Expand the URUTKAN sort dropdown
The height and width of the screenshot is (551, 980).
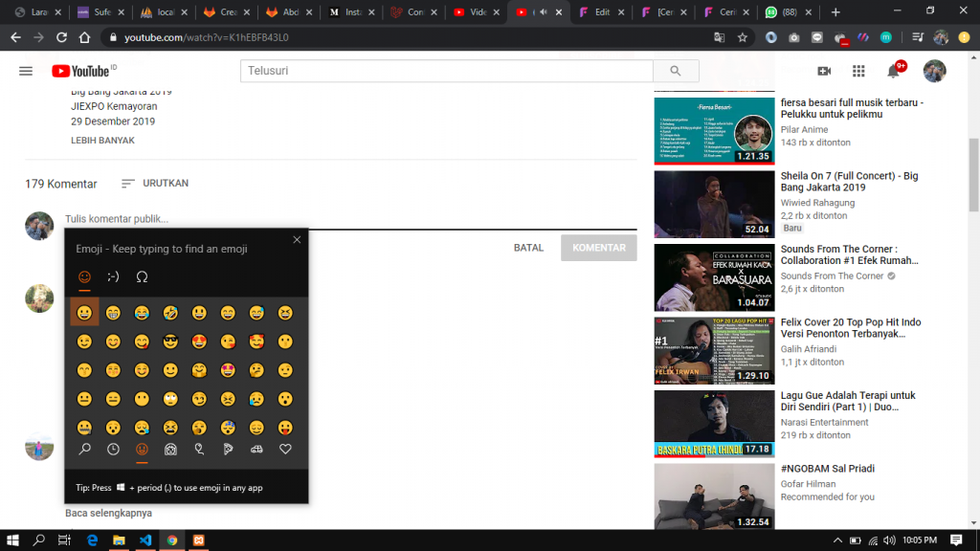[155, 184]
